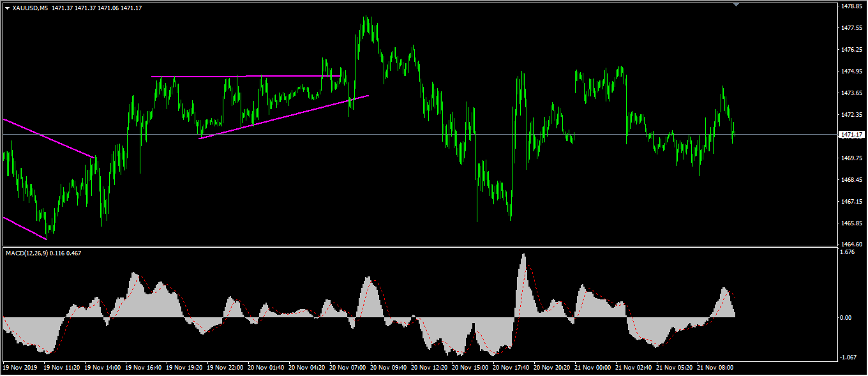Click the 21 Nov 08:00 time label
Viewport: 868px width, 376px height.
pos(715,368)
